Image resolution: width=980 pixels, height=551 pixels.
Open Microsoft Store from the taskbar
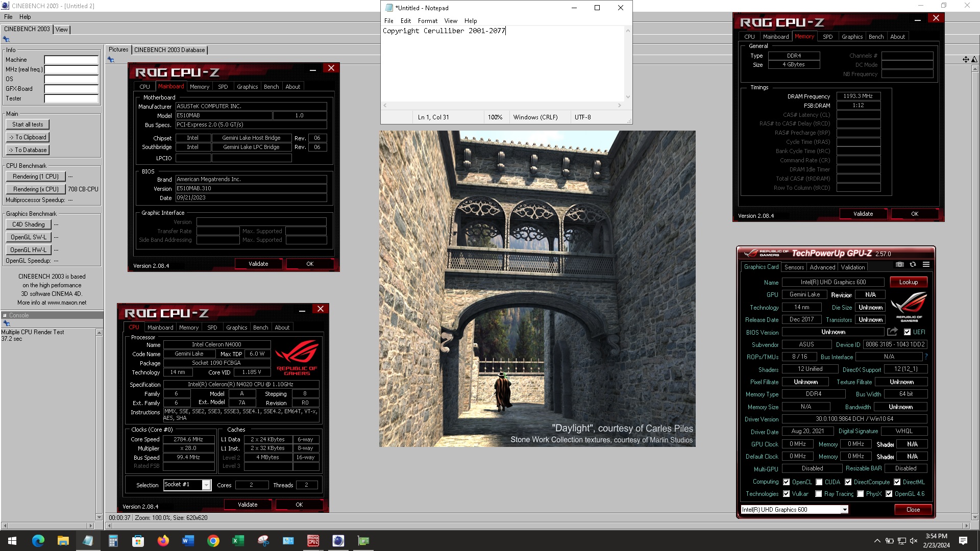[138, 541]
